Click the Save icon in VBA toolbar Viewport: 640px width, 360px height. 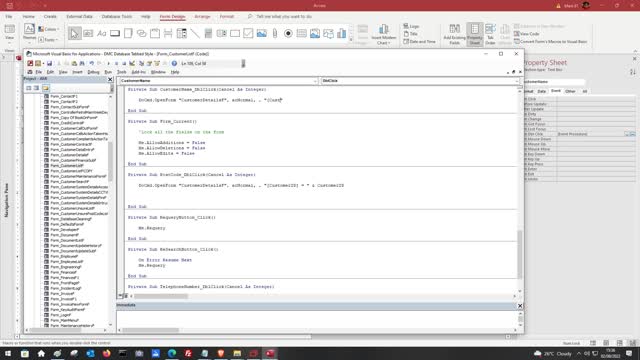pos(49,64)
